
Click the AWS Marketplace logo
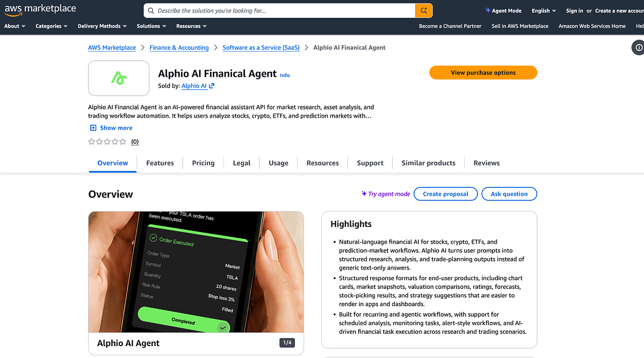click(x=40, y=10)
